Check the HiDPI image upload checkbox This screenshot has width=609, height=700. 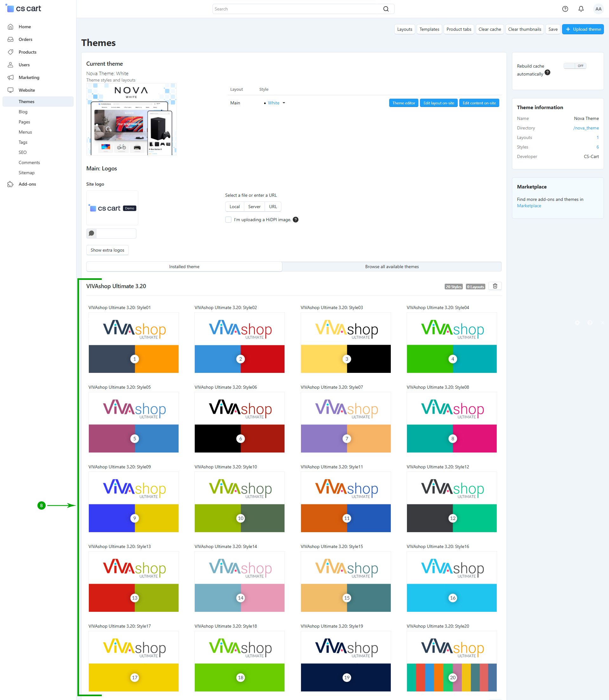pos(228,220)
